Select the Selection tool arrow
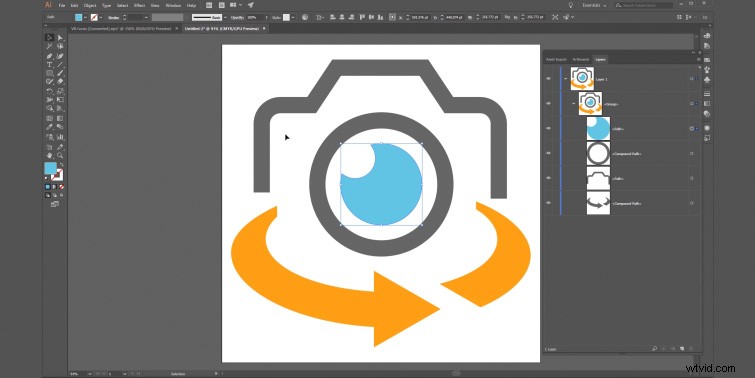The height and width of the screenshot is (378, 755). pyautogui.click(x=49, y=38)
